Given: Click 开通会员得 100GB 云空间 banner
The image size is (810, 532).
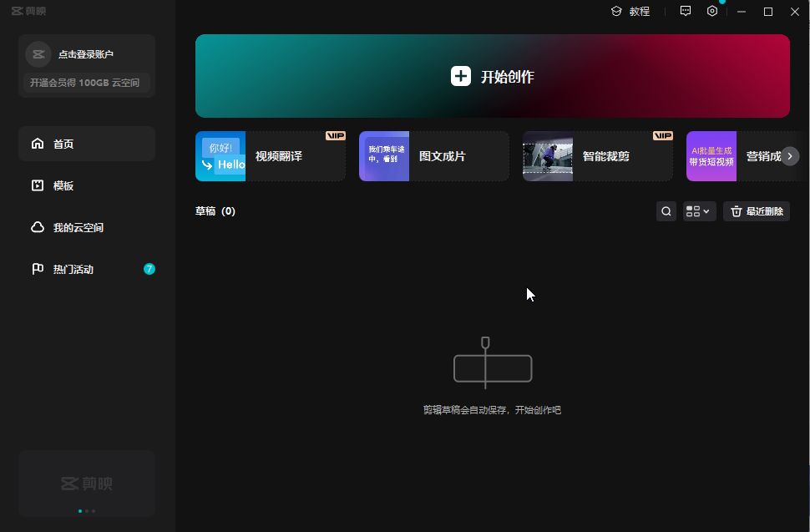Looking at the screenshot, I should (x=87, y=83).
